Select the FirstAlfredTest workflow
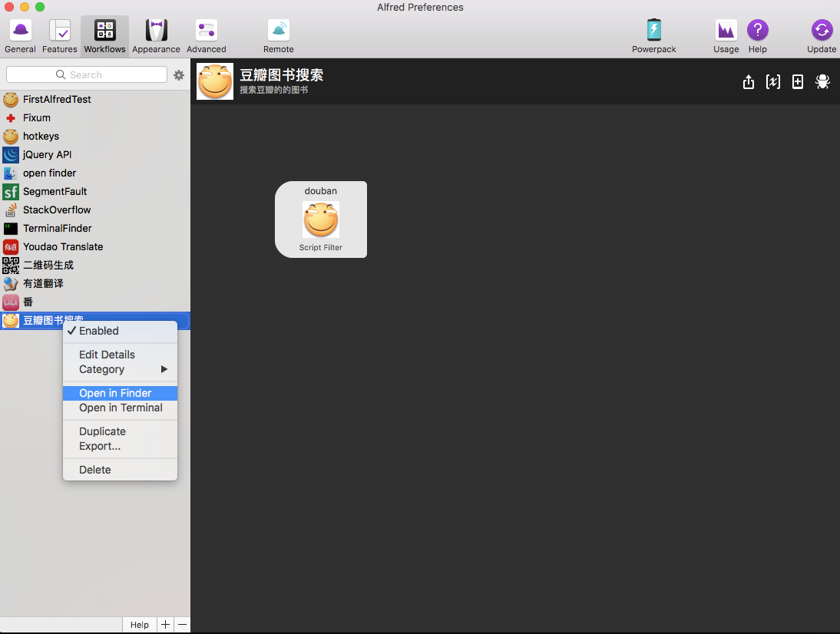This screenshot has width=840, height=634. click(x=95, y=99)
